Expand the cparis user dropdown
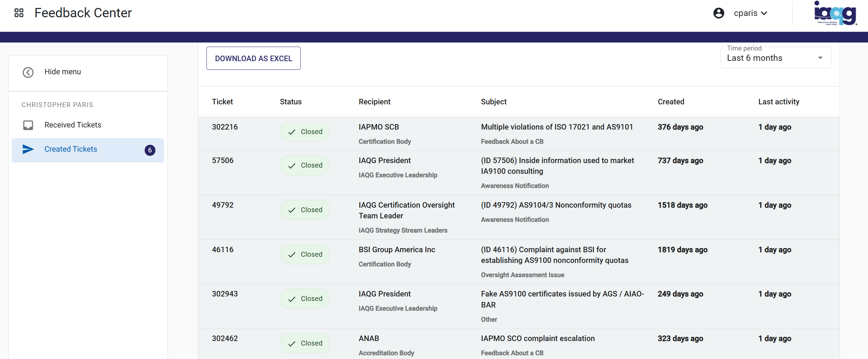868x359 pixels. tap(750, 13)
